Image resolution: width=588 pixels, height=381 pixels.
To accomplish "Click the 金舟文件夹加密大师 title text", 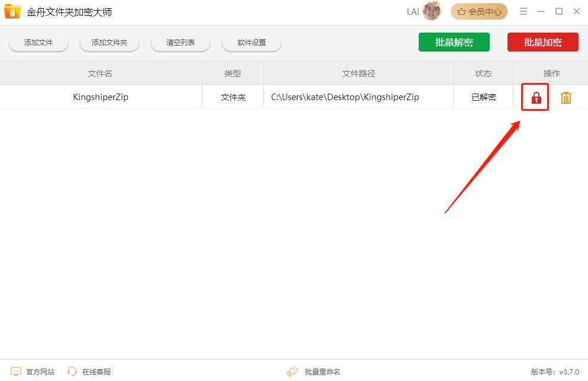I will tap(69, 12).
